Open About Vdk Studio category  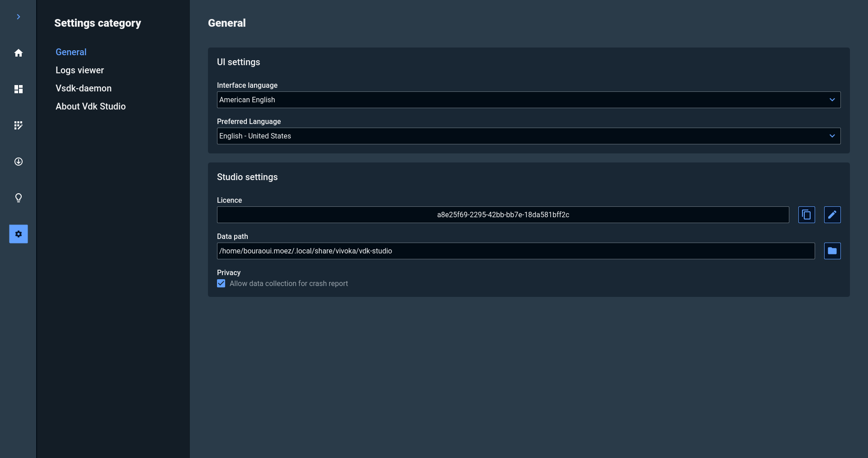click(90, 106)
